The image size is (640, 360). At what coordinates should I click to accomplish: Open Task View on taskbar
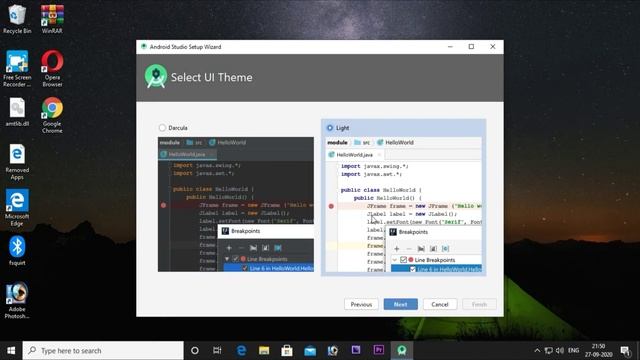[x=217, y=351]
